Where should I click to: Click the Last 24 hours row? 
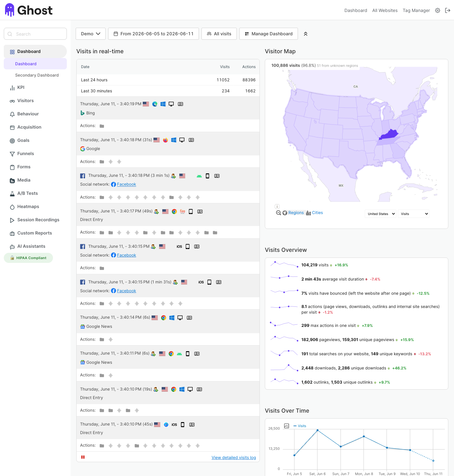pyautogui.click(x=168, y=80)
